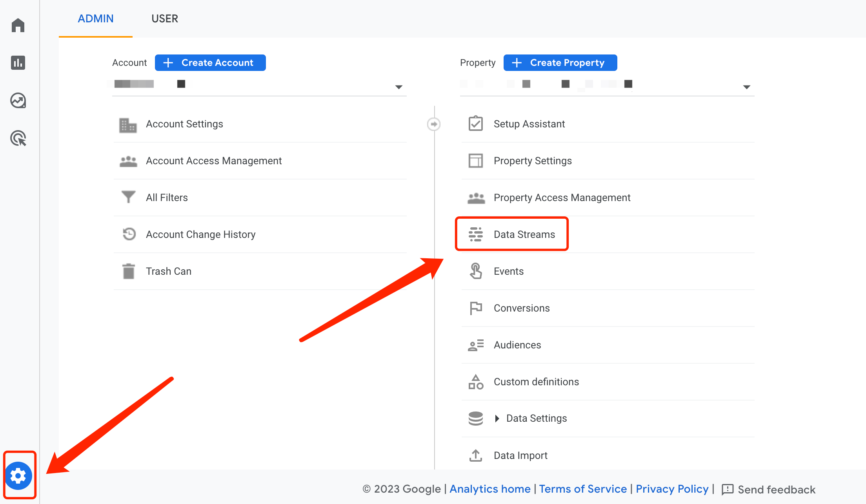Viewport: 866px width, 504px height.
Task: Collapse the account column arrow button
Action: pos(433,124)
